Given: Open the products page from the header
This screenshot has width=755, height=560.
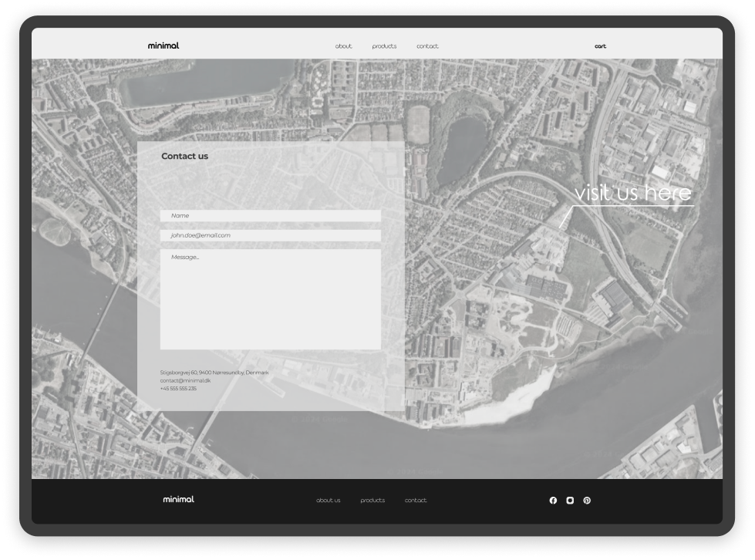Looking at the screenshot, I should click(384, 46).
